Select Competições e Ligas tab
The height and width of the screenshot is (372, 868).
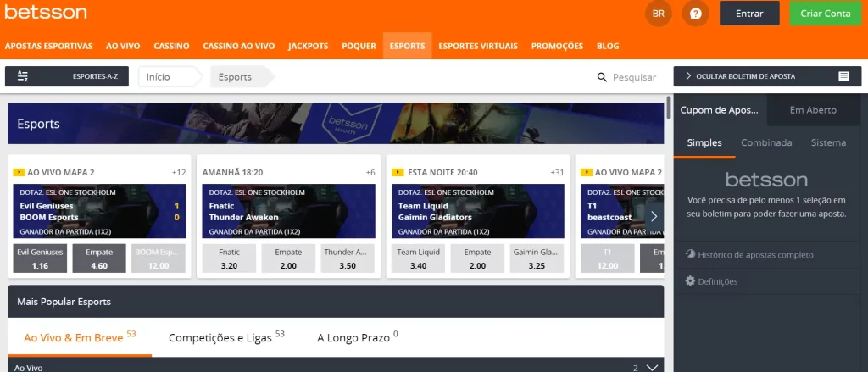(226, 336)
